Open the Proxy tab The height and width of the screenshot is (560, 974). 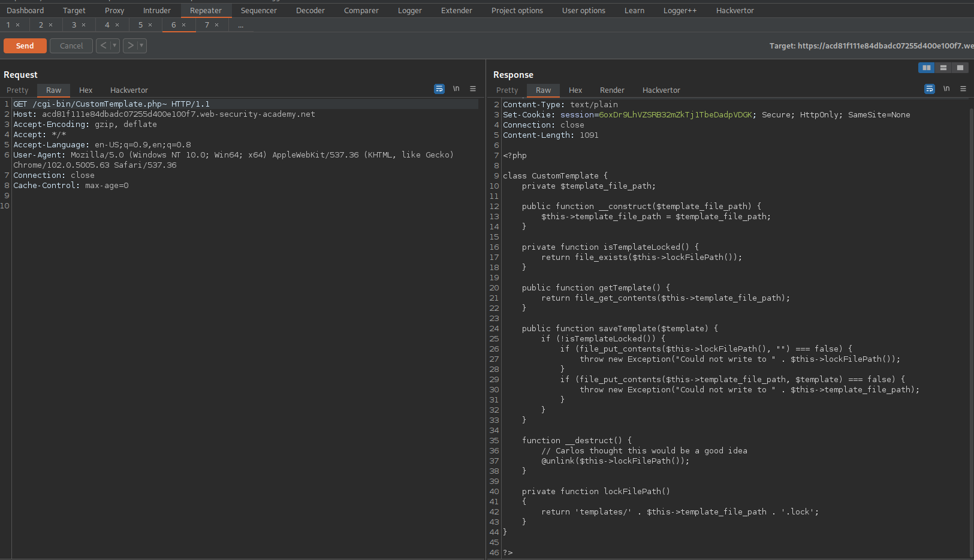[114, 11]
